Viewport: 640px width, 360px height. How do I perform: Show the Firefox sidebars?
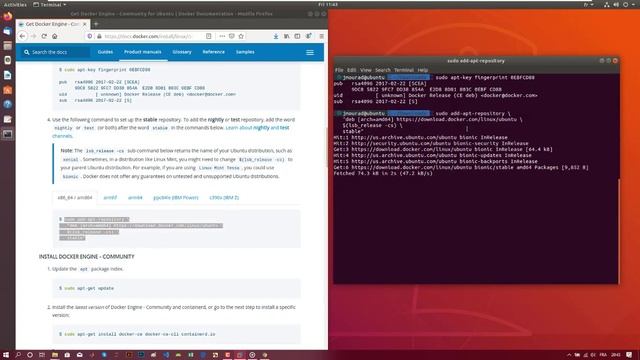click(x=297, y=36)
